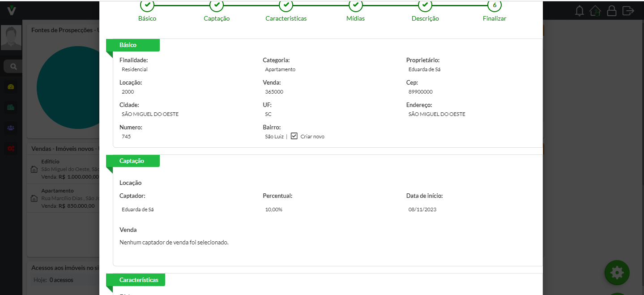Open the user avatar picture
This screenshot has height=295, width=644.
[11, 38]
